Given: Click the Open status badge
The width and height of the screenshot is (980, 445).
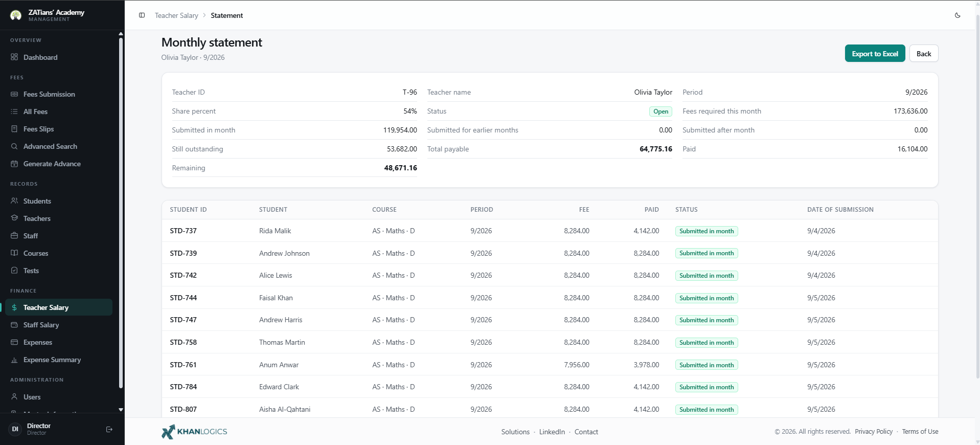Looking at the screenshot, I should pos(660,112).
